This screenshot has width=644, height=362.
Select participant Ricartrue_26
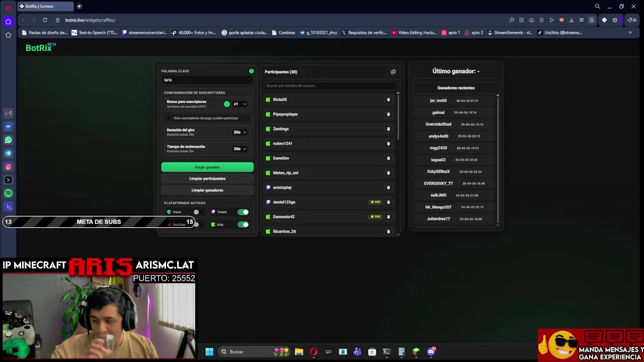(x=284, y=231)
